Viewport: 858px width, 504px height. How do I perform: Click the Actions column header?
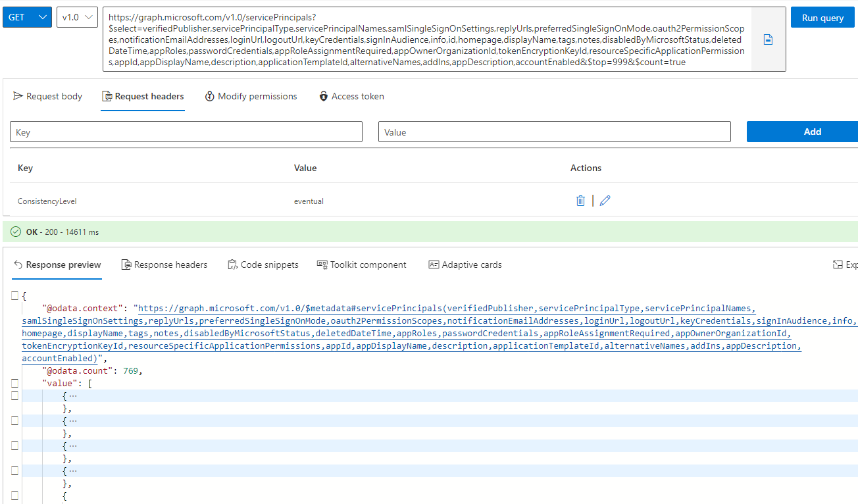tap(586, 168)
